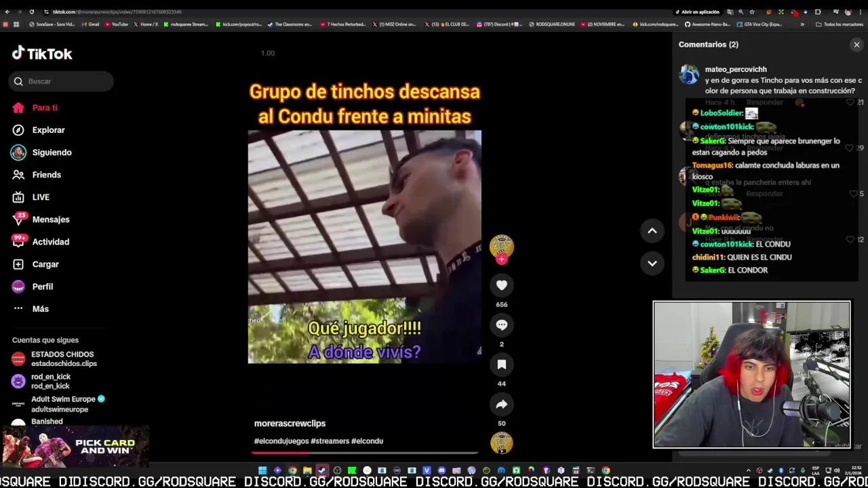This screenshot has width=868, height=488.
Task: Close the Comentarios panel
Action: click(x=856, y=45)
